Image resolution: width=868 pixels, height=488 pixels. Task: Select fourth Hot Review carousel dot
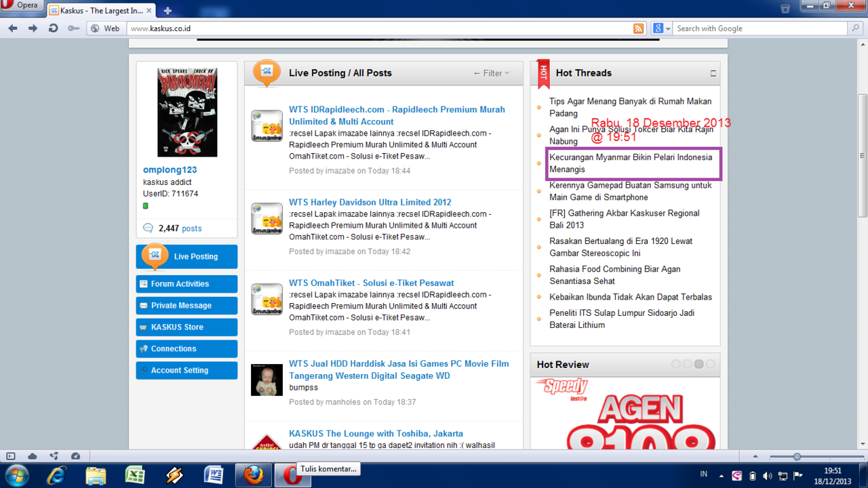(711, 364)
